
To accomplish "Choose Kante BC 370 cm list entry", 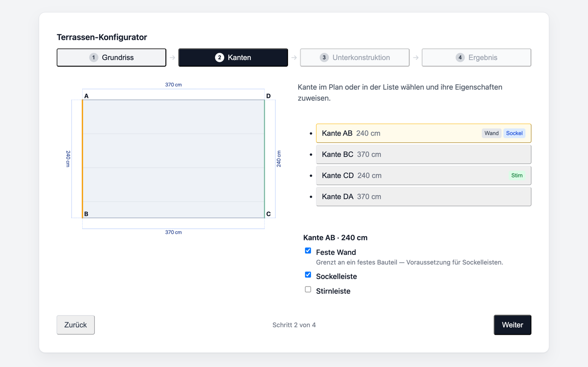I will [x=424, y=154].
